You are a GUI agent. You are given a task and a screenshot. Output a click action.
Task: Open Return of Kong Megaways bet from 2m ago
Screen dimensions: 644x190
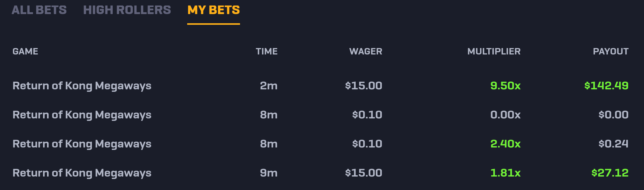(x=320, y=86)
